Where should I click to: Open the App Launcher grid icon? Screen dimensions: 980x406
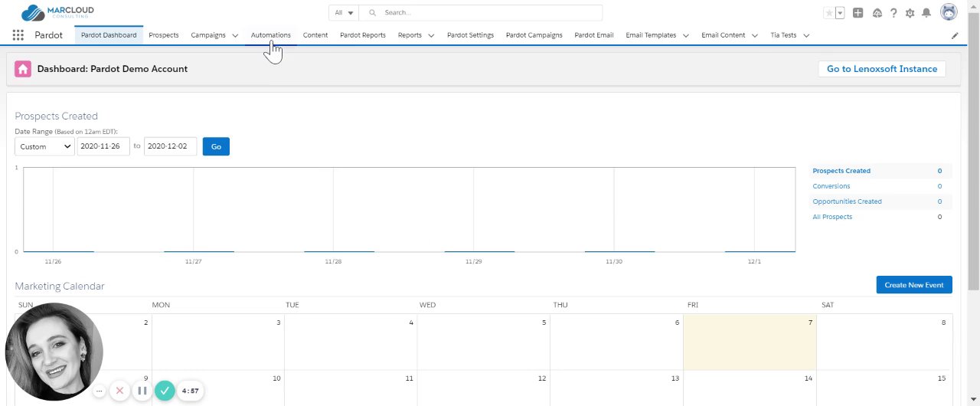18,35
